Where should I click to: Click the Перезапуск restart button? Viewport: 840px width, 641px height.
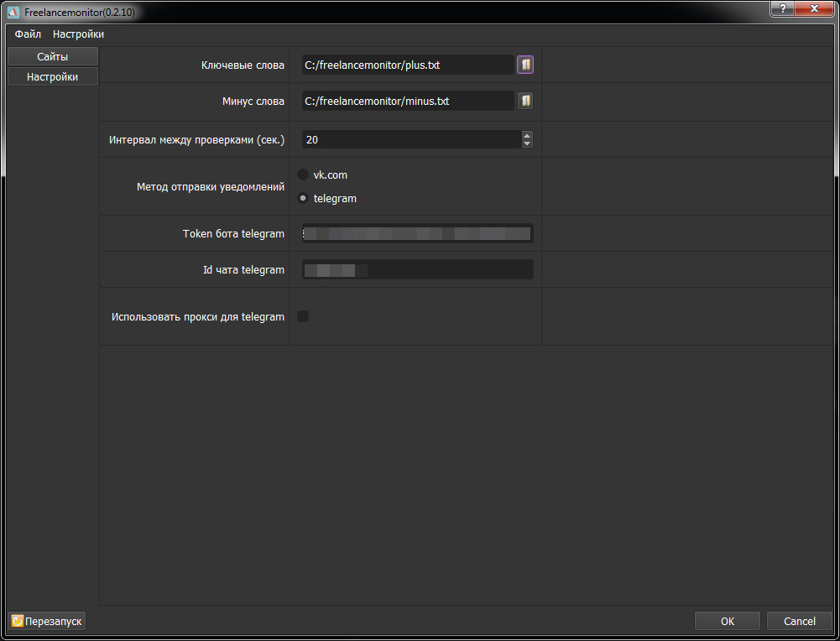[x=47, y=621]
